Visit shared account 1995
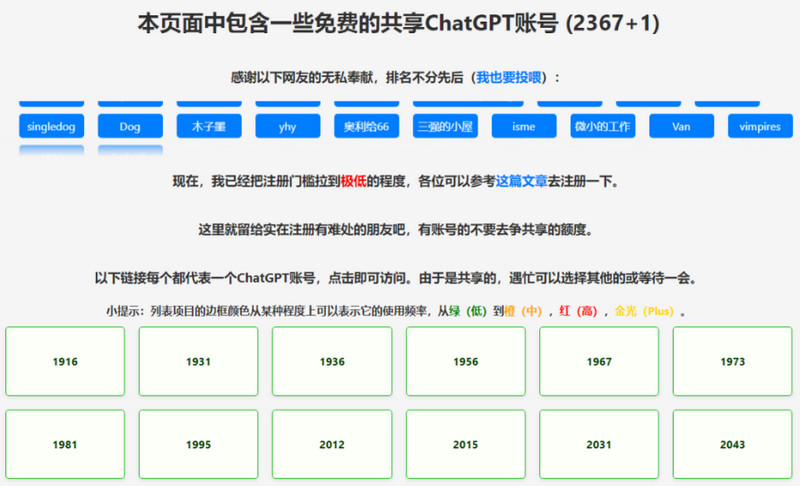Screen dimensions: 800x486 click(198, 444)
